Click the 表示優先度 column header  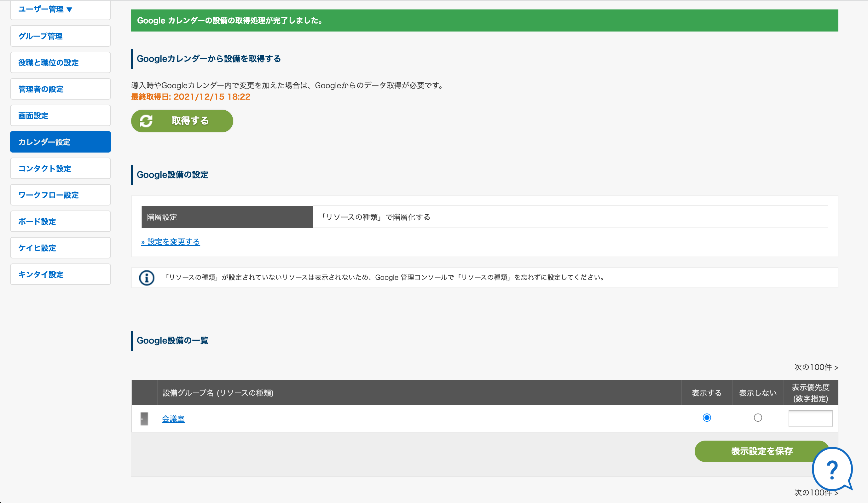point(811,393)
